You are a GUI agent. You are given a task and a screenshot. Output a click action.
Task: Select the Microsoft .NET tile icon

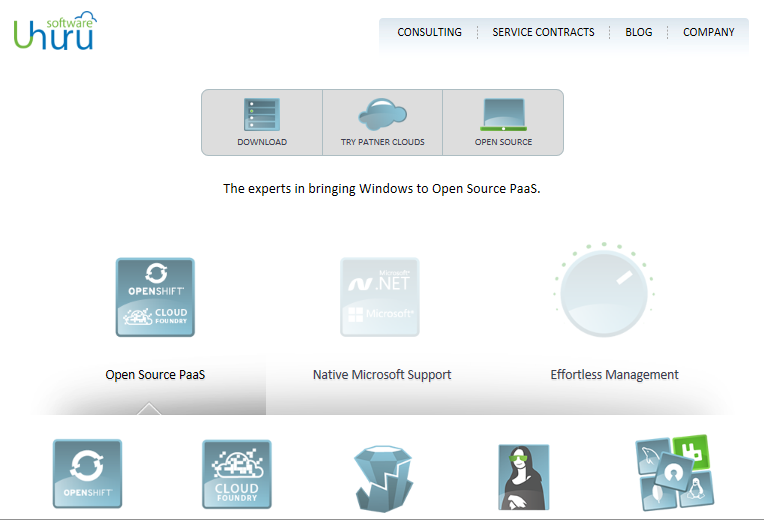(380, 297)
